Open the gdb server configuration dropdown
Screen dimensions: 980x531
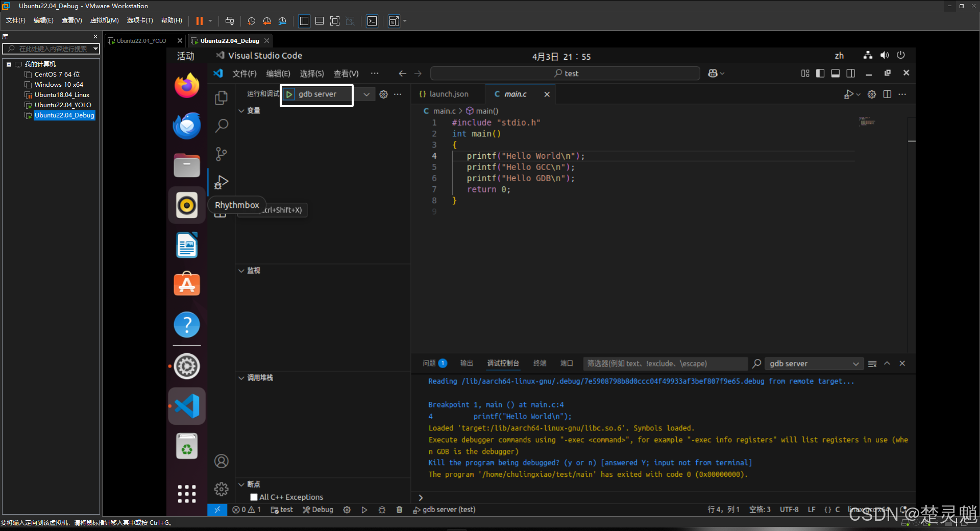click(x=366, y=94)
